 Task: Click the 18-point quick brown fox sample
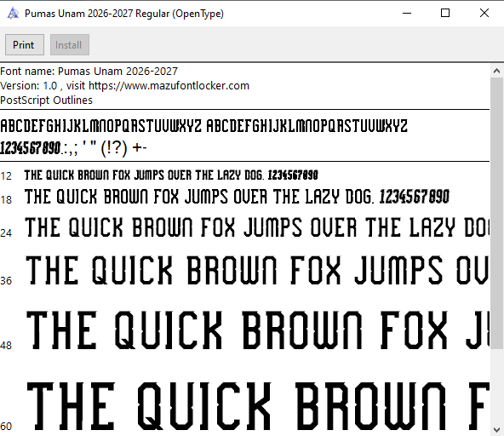[237, 197]
